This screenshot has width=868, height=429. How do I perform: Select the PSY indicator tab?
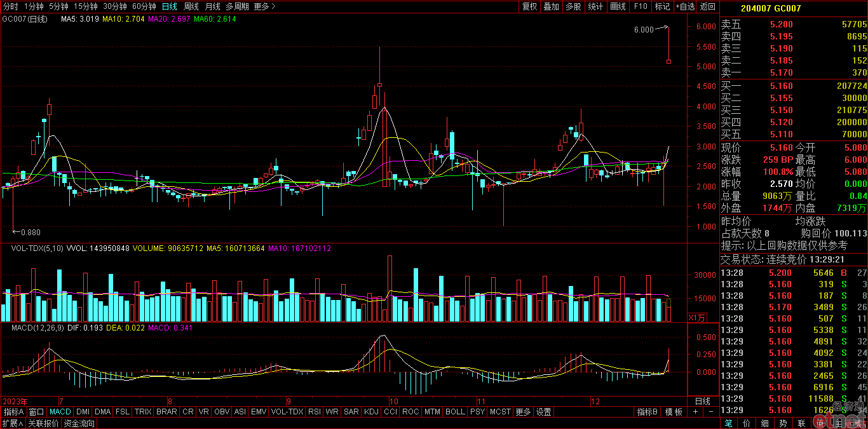(x=477, y=412)
